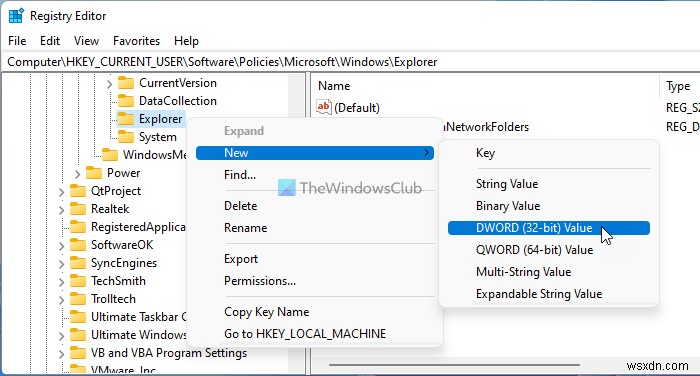Choose Copy Key Name

point(267,312)
